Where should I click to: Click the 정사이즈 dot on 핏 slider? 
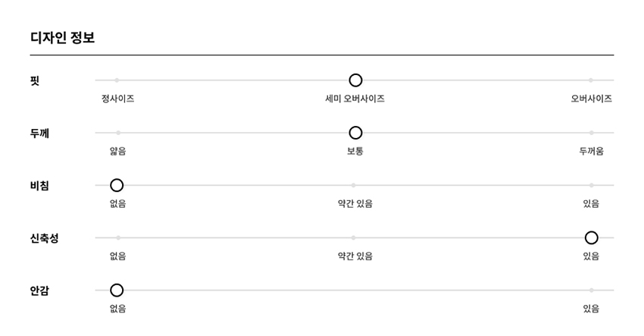click(117, 80)
